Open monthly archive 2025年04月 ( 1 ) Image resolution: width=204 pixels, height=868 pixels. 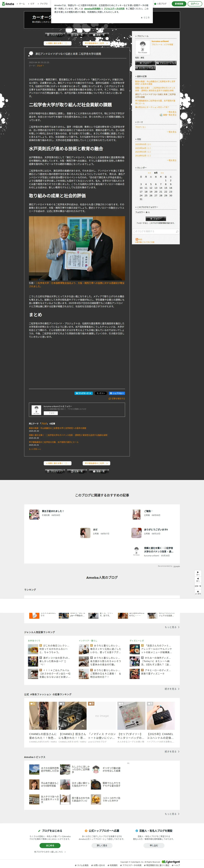point(143,148)
